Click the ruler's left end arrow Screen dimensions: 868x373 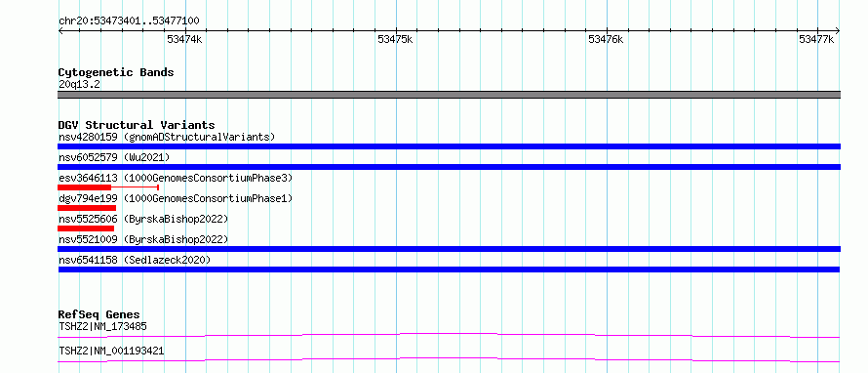(60, 31)
